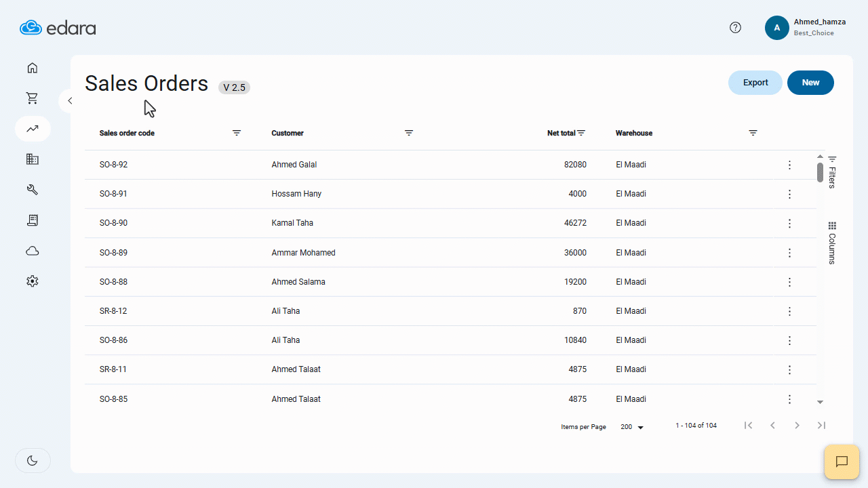Open three-dot menu for Kamal Taha row
This screenshot has height=488, width=868.
pyautogui.click(x=789, y=223)
